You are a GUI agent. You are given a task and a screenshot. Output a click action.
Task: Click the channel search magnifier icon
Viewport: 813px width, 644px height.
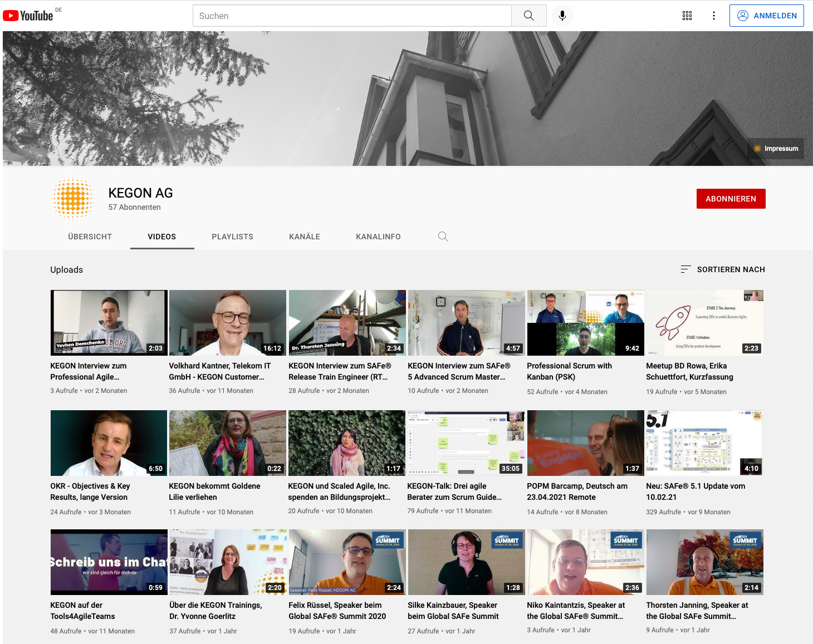coord(443,237)
